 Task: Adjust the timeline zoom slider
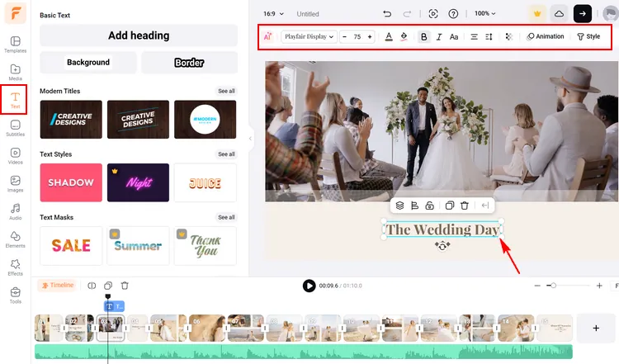coord(554,286)
